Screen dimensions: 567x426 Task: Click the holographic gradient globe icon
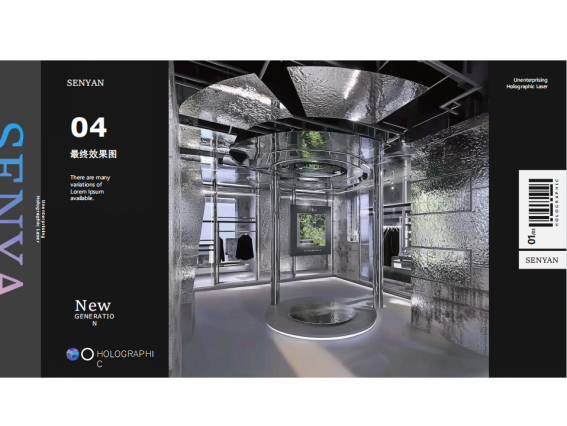(x=73, y=354)
